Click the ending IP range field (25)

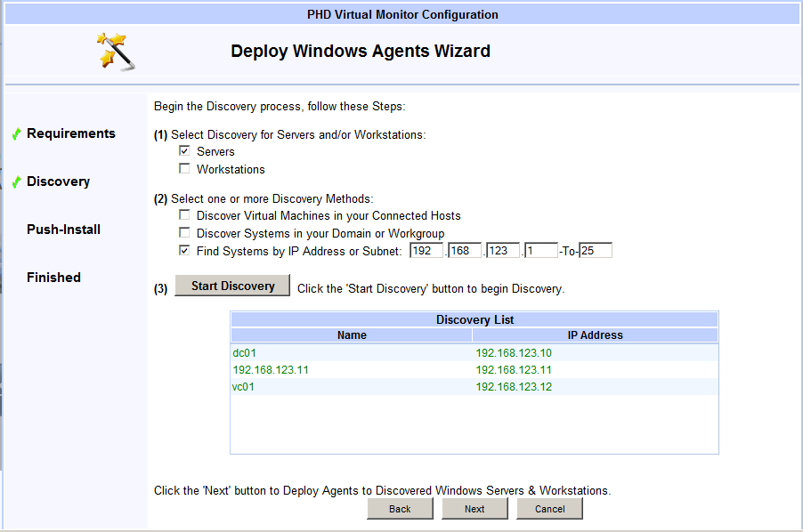[595, 251]
